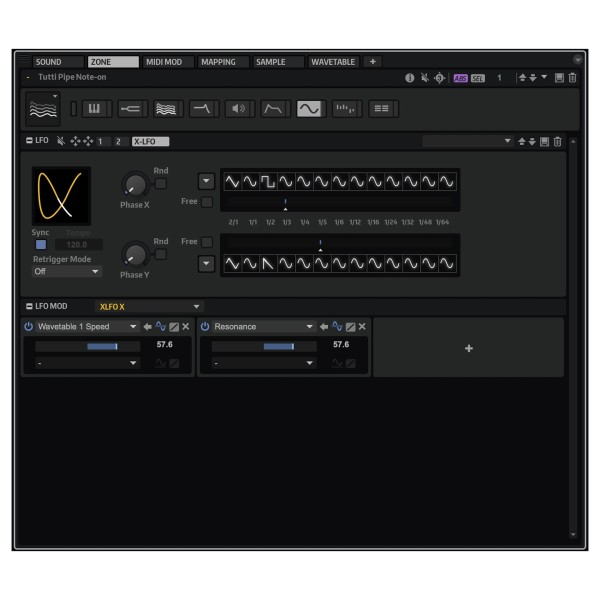The width and height of the screenshot is (600, 600).
Task: Open the Amplifier section speaker icon
Action: point(237,109)
